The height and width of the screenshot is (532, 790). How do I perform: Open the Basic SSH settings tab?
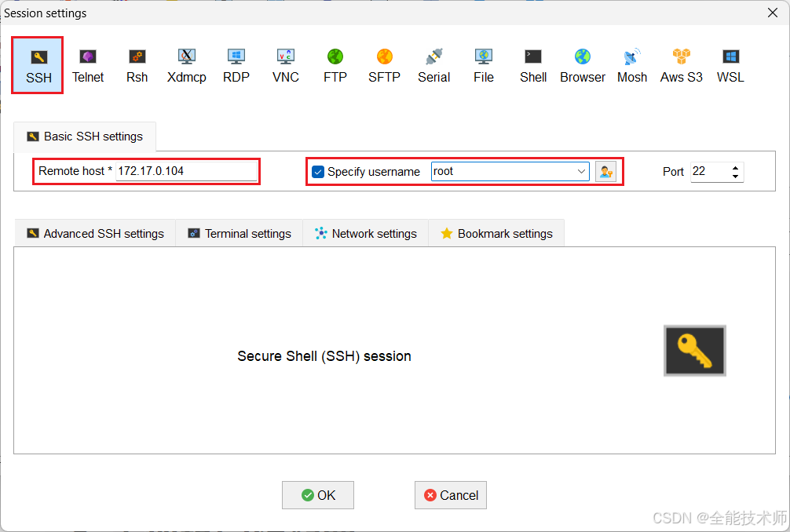(85, 137)
